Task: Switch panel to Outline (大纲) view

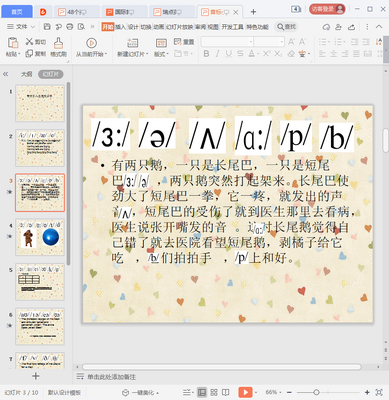Action: click(x=27, y=74)
